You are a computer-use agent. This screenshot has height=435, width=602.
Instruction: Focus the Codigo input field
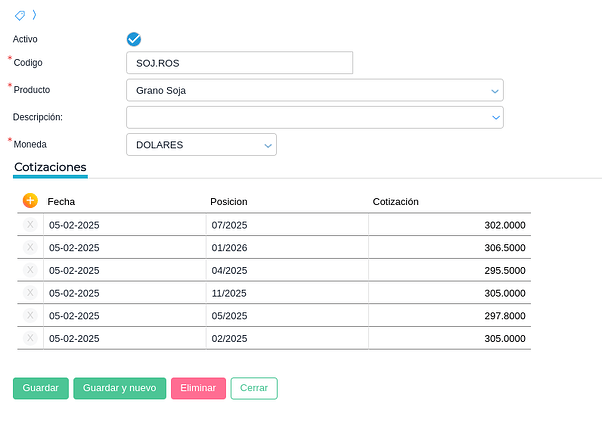[240, 63]
